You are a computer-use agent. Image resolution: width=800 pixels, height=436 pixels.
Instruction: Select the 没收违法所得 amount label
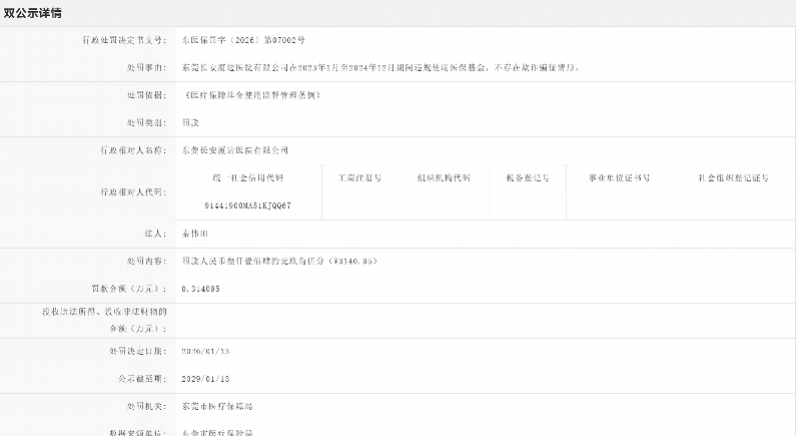(105, 320)
